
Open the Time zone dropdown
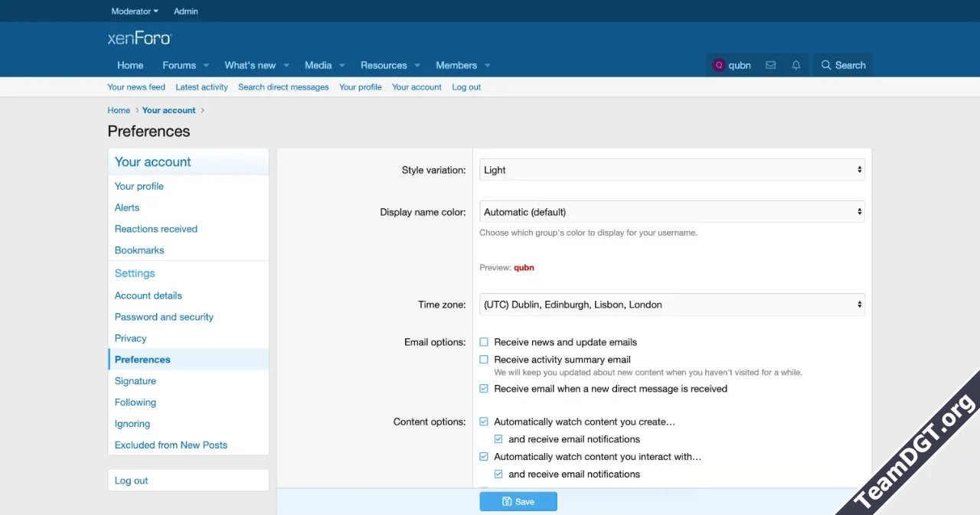pyautogui.click(x=671, y=305)
